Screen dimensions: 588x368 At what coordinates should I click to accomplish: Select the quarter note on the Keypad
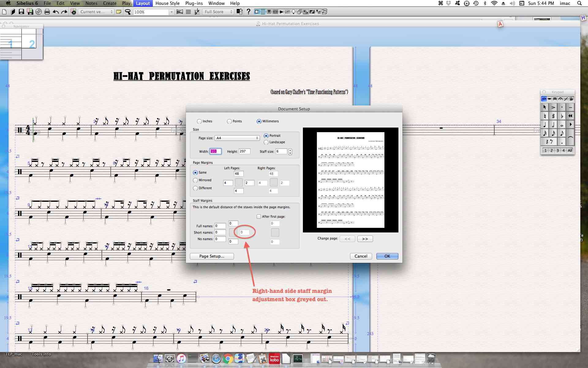click(545, 125)
